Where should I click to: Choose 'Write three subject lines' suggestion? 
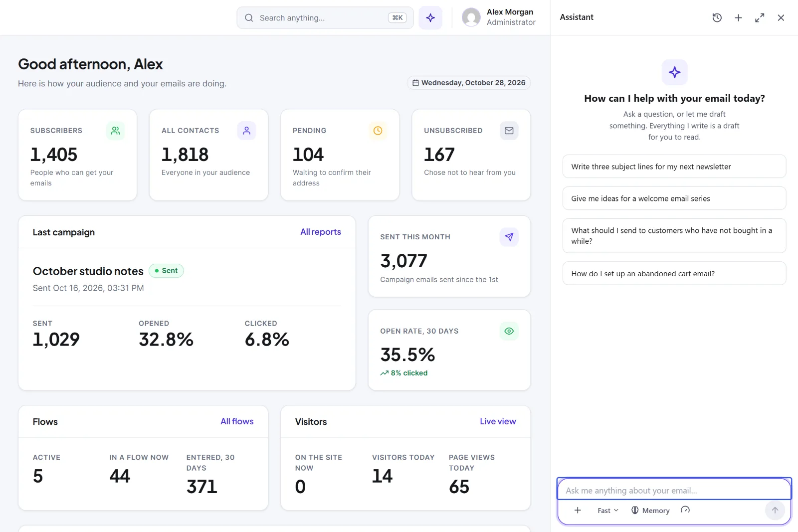click(674, 167)
